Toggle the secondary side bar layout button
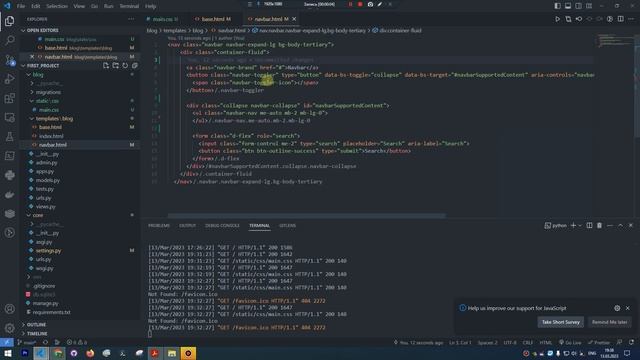640x360 pixels. (x=578, y=6)
